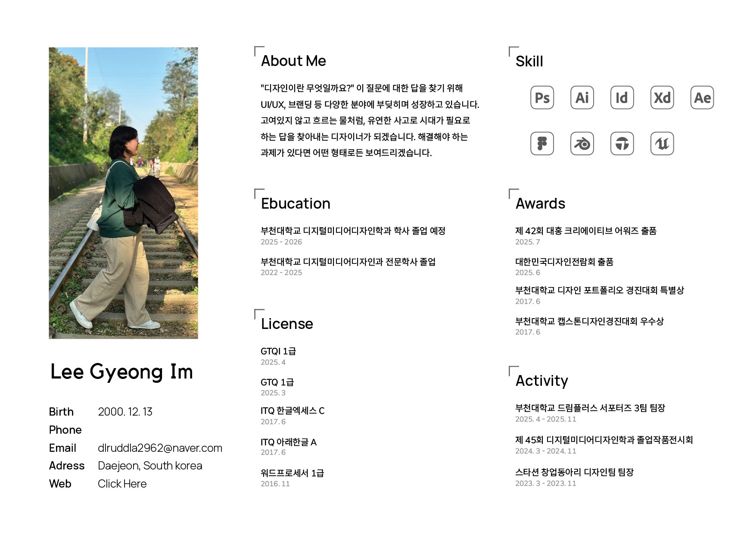Click the Twinmotion logo icon
Viewport: 756px width, 535px height.
click(622, 144)
